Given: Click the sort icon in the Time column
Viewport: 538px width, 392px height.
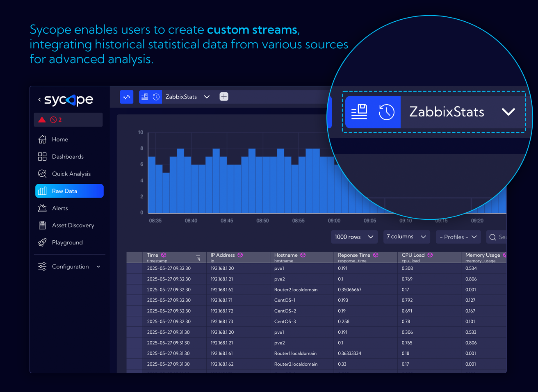Looking at the screenshot, I should [198, 258].
